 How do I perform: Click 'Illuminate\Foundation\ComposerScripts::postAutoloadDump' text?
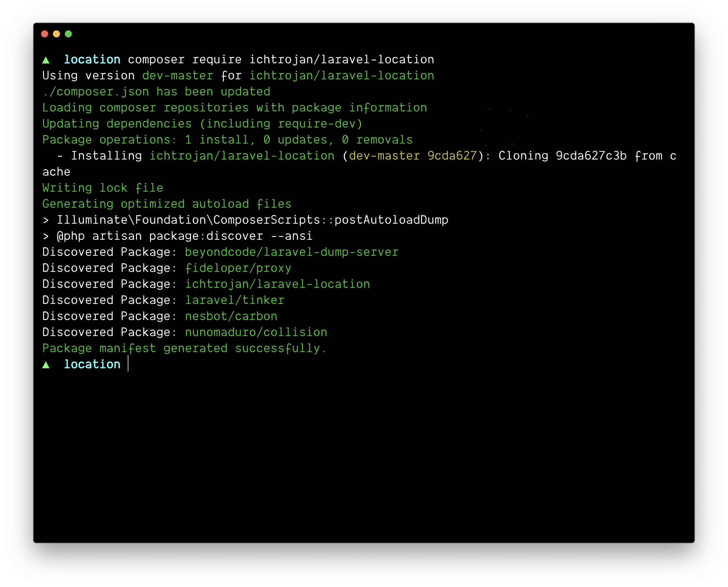tap(252, 220)
